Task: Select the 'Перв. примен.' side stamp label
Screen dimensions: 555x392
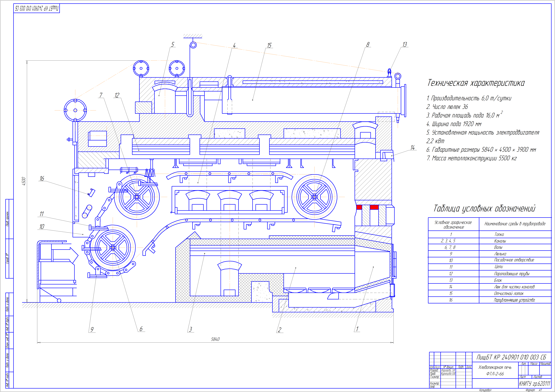Action: (x=7, y=219)
